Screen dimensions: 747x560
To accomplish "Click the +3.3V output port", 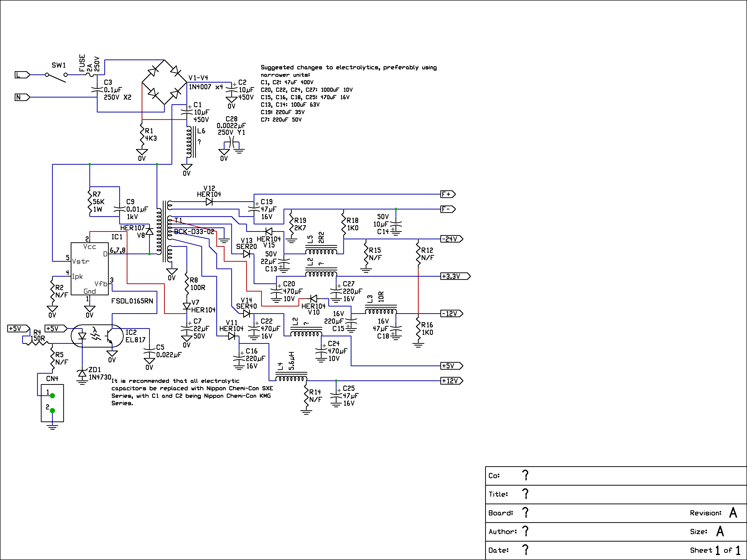I will click(x=456, y=276).
